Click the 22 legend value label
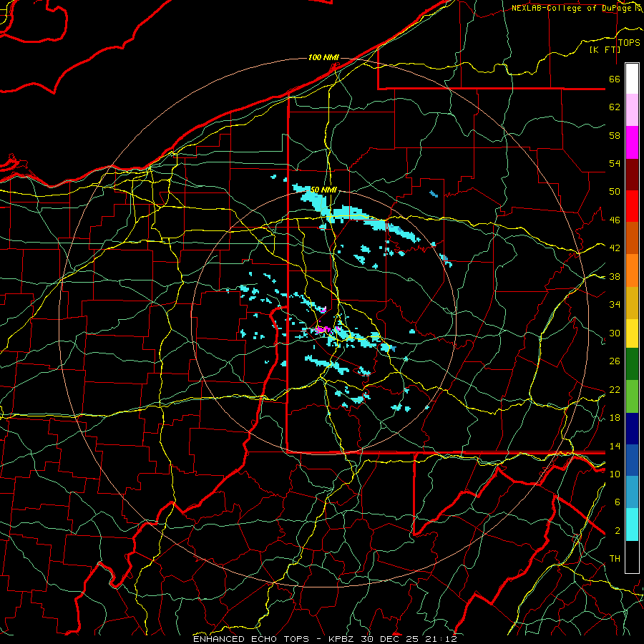Viewport: 644px width, 644px height. click(x=615, y=389)
